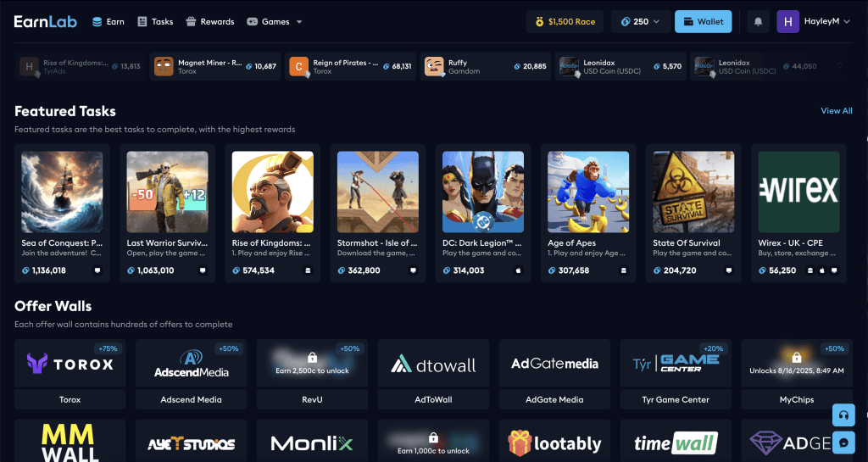
Task: Click the EarnLab logo
Action: (46, 21)
